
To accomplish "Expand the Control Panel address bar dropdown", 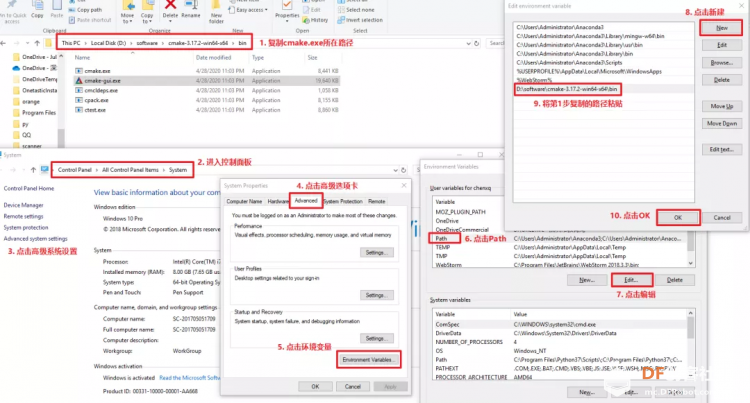I will pyautogui.click(x=396, y=170).
